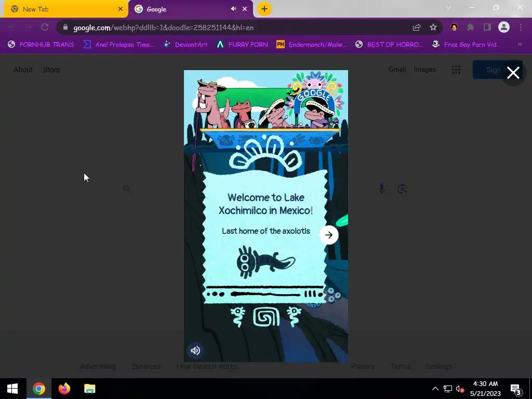
Task: Open the muted volume tray icon
Action: [460, 389]
